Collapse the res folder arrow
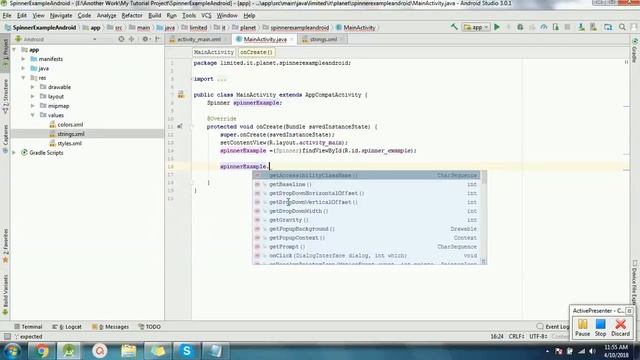The width and height of the screenshot is (640, 360). (x=24, y=78)
